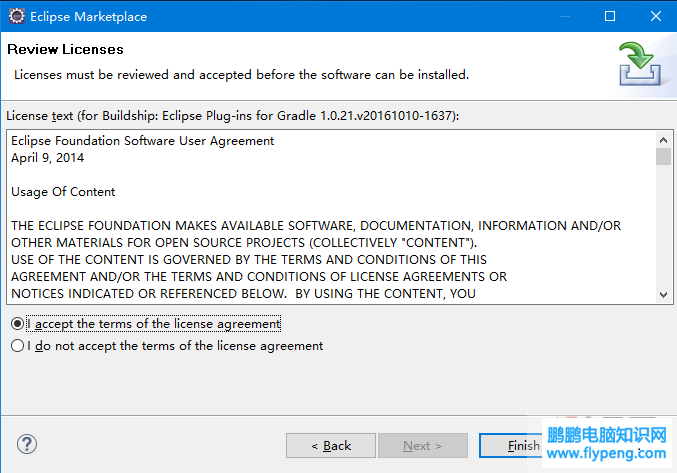Click the Usage Of Content heading line
Viewport: 677px width, 473px height.
[63, 192]
